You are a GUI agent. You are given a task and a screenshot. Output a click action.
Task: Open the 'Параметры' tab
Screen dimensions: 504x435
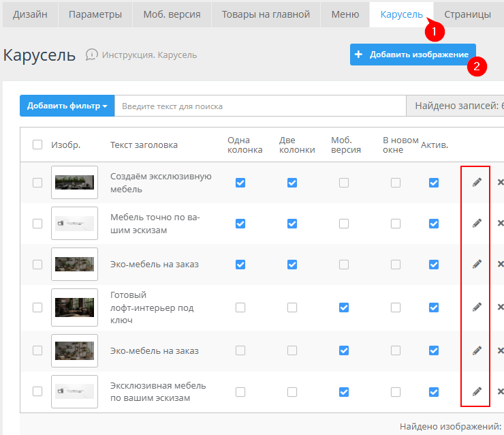[x=95, y=14]
